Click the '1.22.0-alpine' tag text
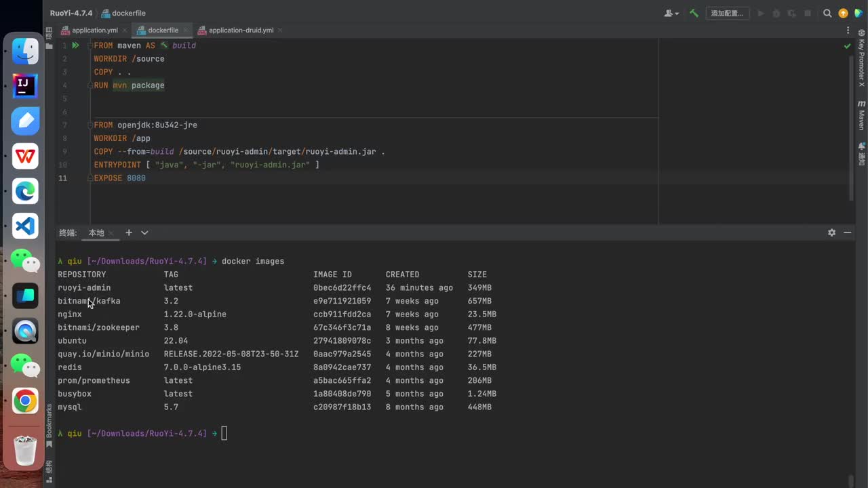868x488 pixels. coord(195,314)
